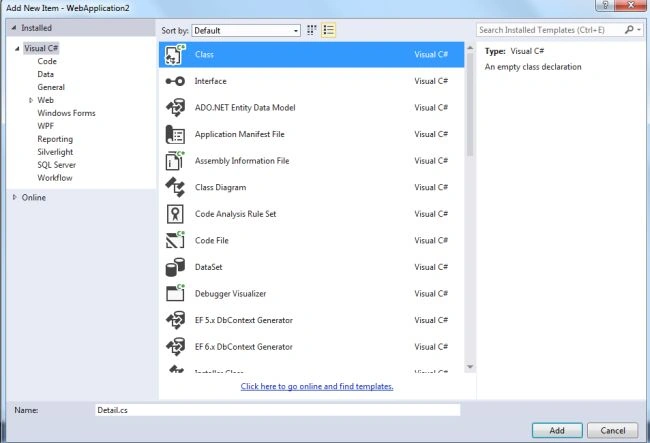Select the Data category
This screenshot has height=443, width=650.
click(x=45, y=74)
